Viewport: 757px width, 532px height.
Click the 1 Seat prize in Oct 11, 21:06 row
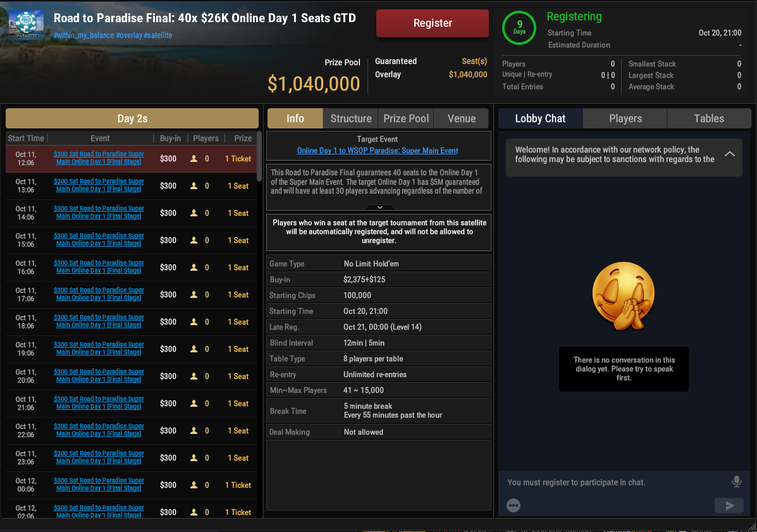tap(238, 404)
